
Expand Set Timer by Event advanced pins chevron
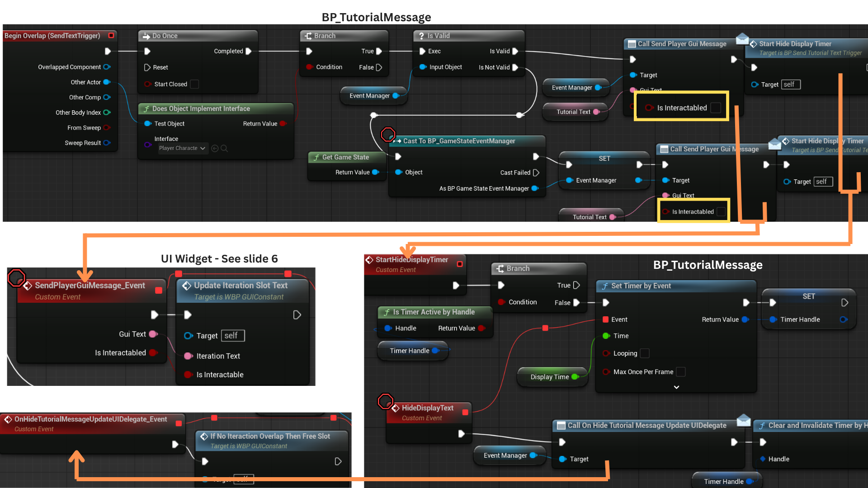click(676, 387)
